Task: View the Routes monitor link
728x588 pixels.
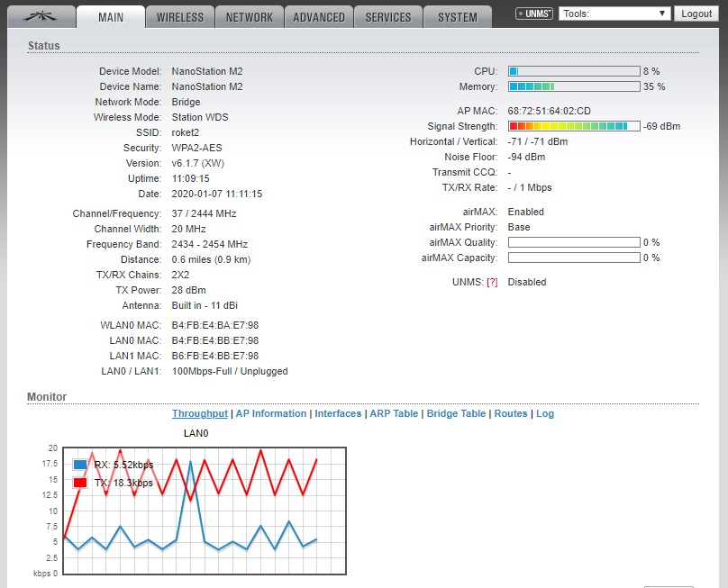Action: point(511,413)
